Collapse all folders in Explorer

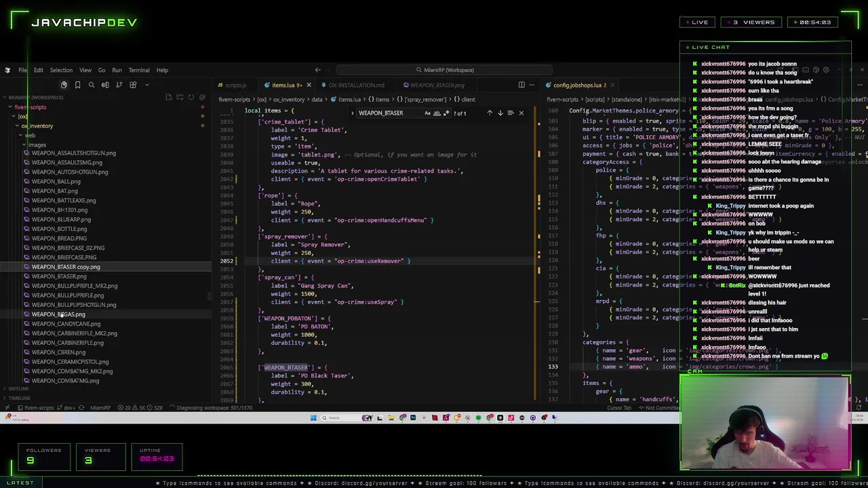[x=202, y=98]
